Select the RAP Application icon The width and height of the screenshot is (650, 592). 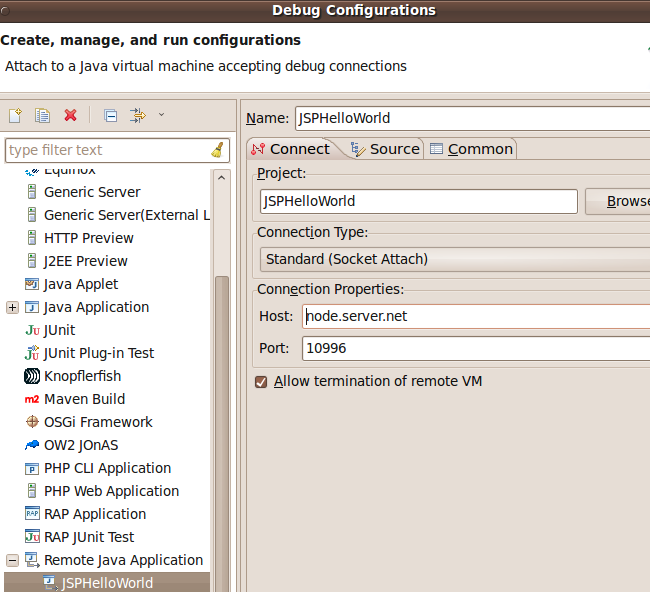point(32,514)
